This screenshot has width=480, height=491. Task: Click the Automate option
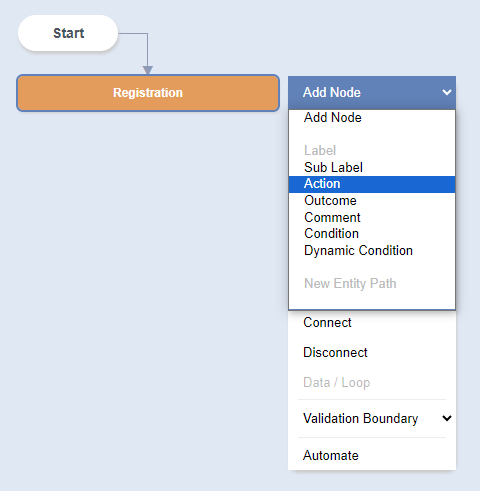coord(331,455)
